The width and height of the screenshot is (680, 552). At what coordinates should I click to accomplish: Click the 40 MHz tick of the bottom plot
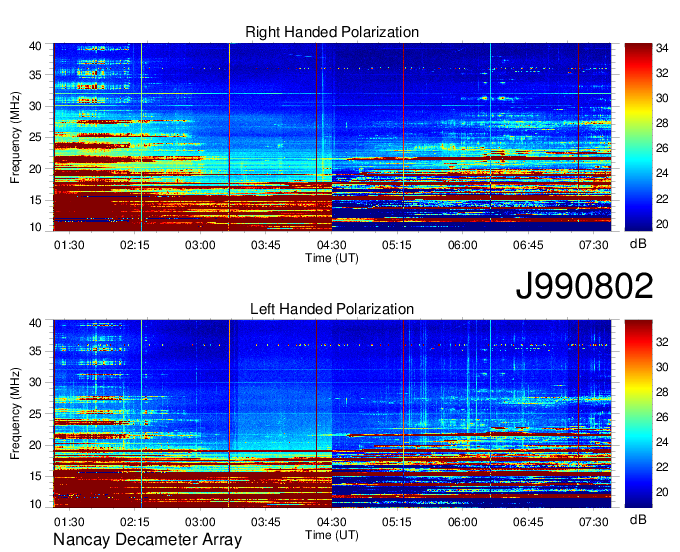pos(36,323)
